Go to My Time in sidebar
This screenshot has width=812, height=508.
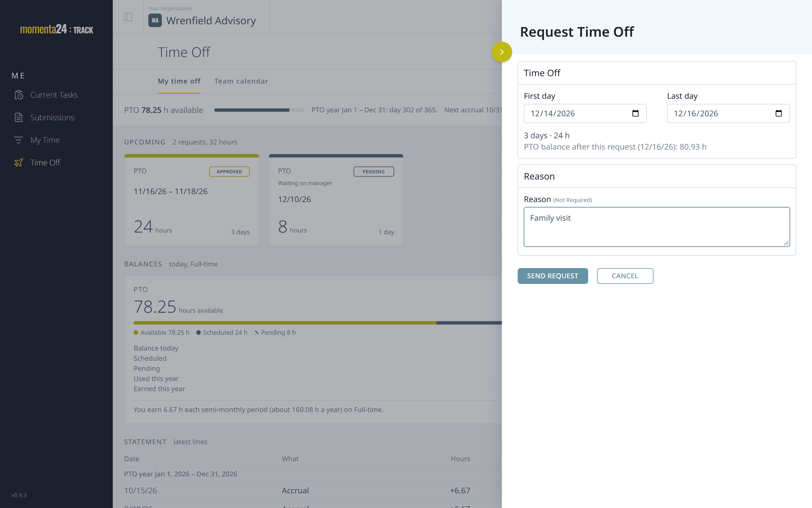click(45, 140)
